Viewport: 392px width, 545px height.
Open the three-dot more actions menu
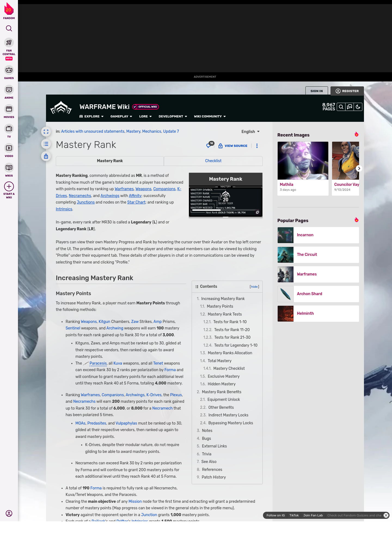257,146
